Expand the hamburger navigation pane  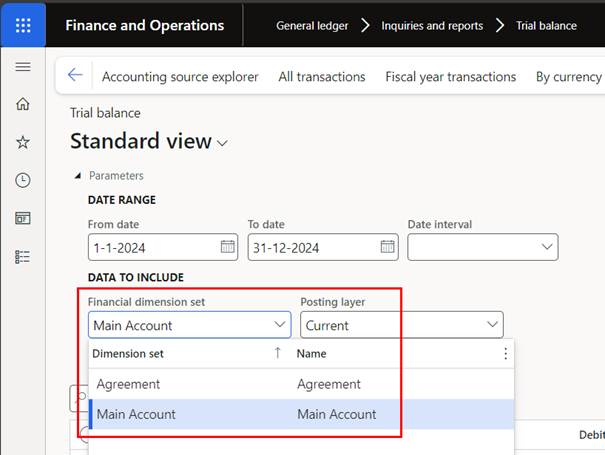(23, 67)
